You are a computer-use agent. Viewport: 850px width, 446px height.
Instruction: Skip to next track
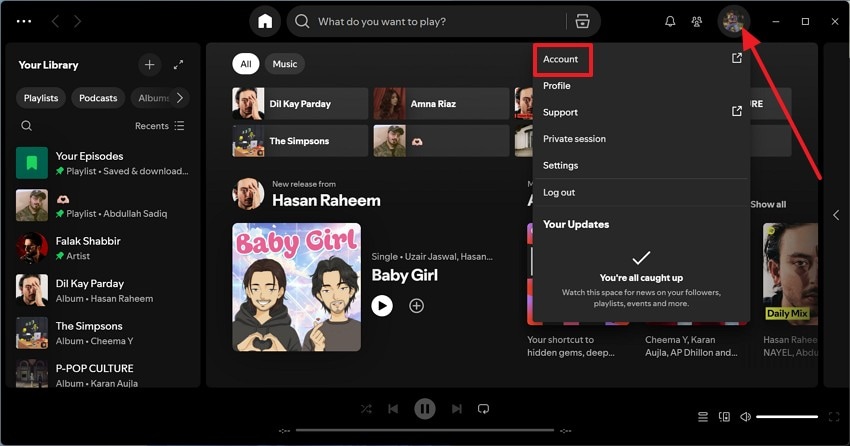coord(456,409)
